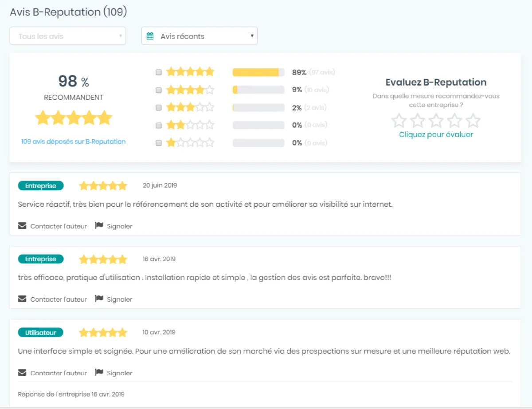The width and height of the screenshot is (532, 409).
Task: Rate B-Reputation four stars
Action: (x=455, y=120)
